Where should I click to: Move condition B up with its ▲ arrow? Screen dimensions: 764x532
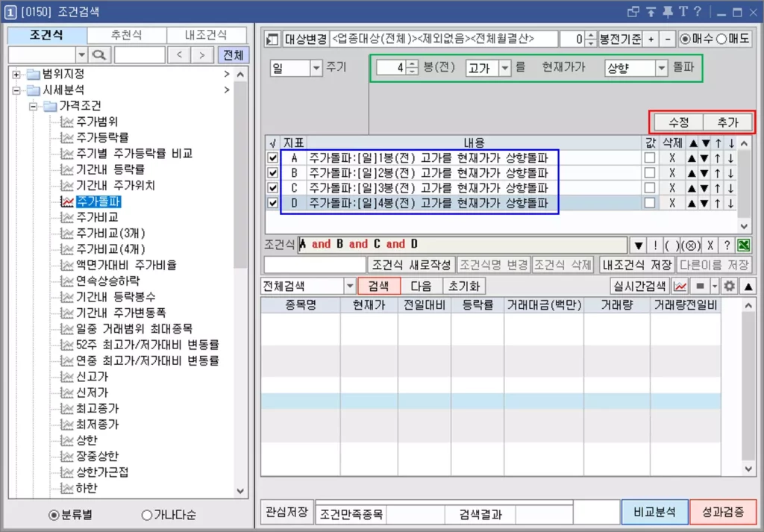[x=692, y=173]
